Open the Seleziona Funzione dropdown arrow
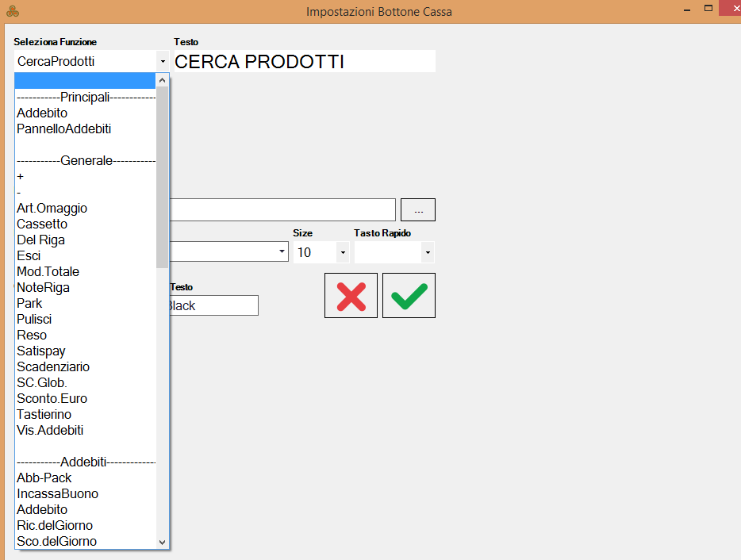The width and height of the screenshot is (741, 560). pyautogui.click(x=163, y=61)
